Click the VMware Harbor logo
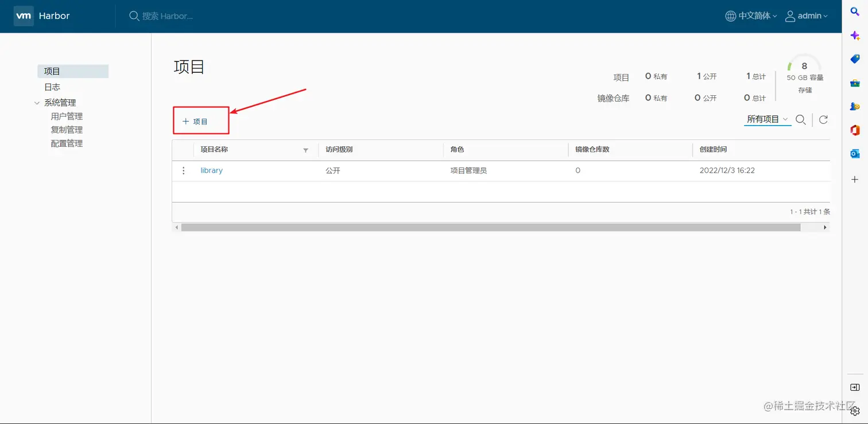The image size is (868, 424). (x=24, y=16)
